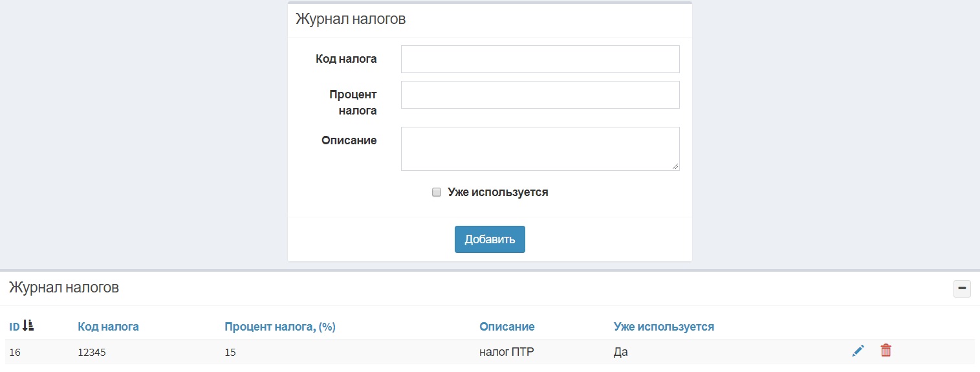Toggle the Уже используется checkbox
The image size is (980, 372).
pos(437,192)
